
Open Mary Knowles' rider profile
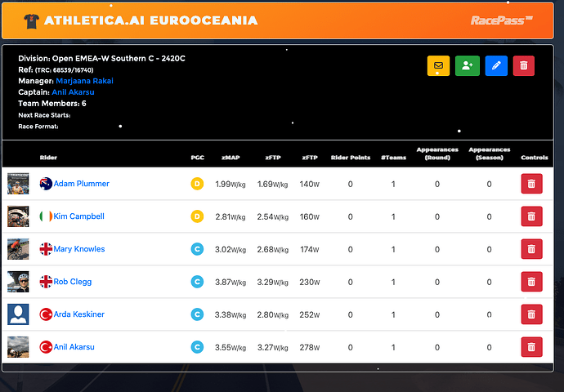[79, 249]
